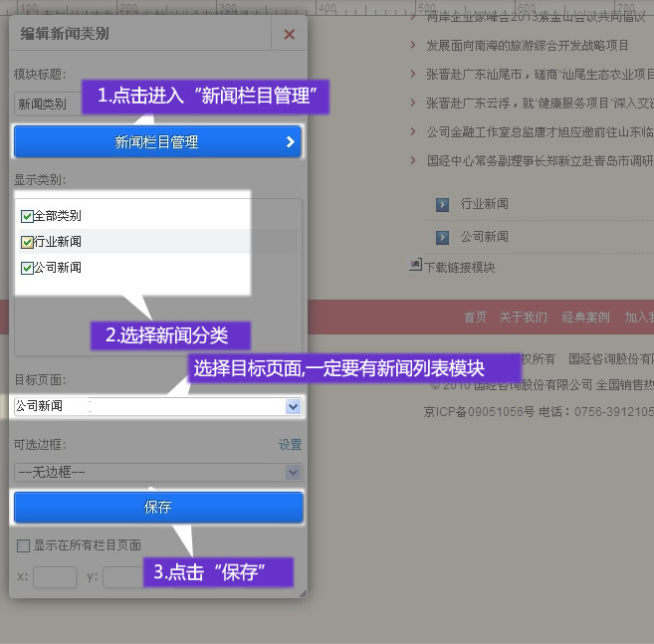Open 首页 in the navigation bar
654x644 pixels.
(x=475, y=318)
